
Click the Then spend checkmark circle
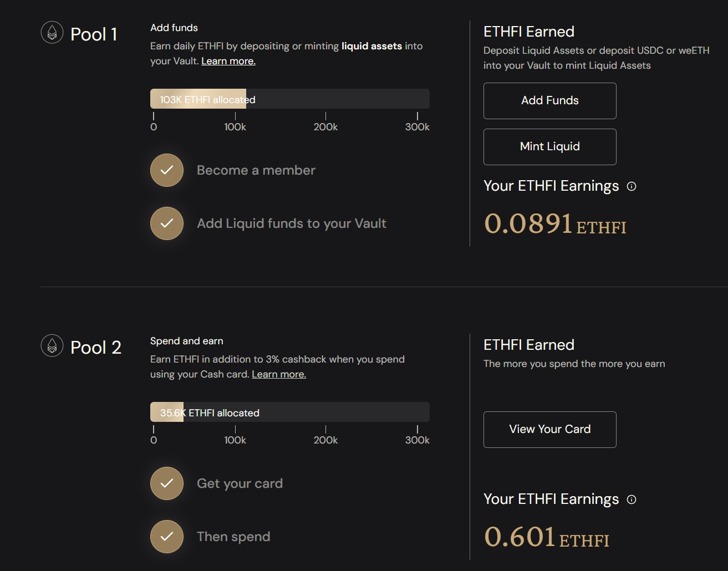point(167,537)
